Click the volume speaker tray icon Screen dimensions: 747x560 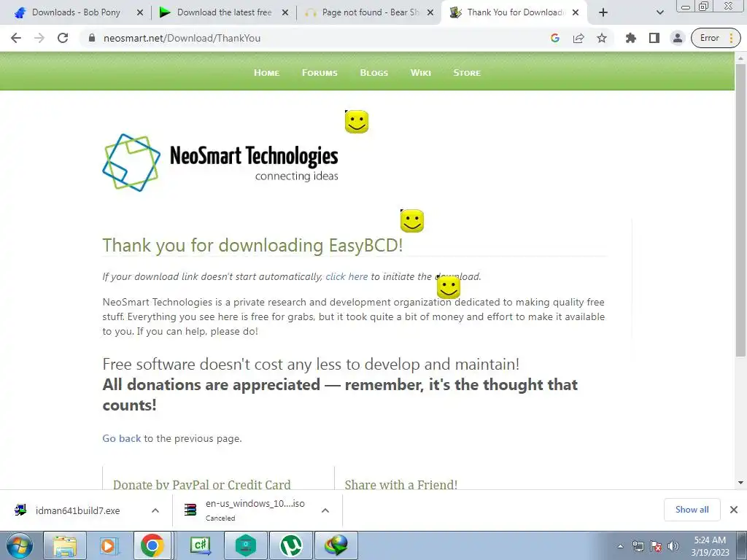[673, 546]
